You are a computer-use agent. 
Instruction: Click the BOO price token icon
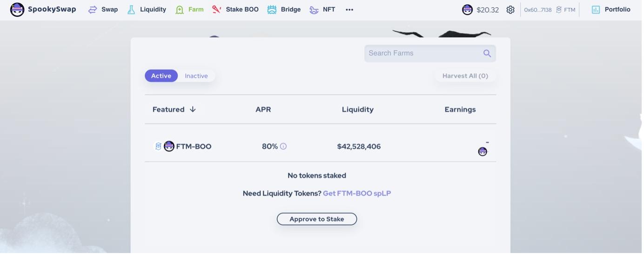(467, 10)
